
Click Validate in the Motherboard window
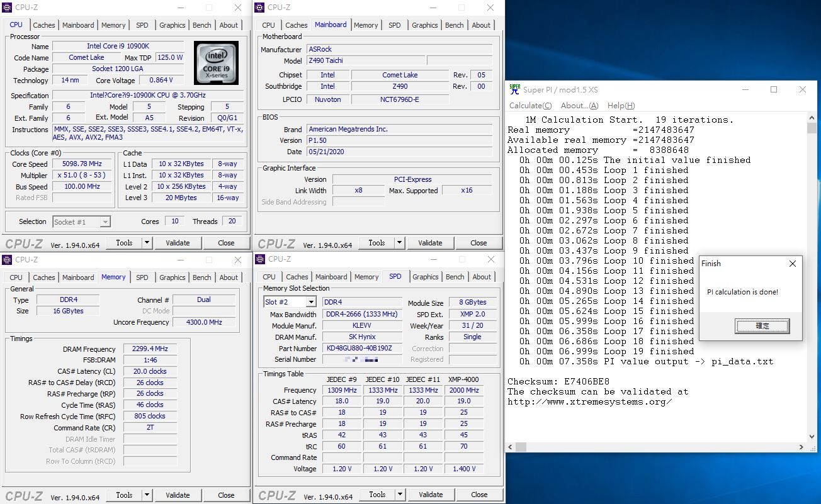click(430, 243)
